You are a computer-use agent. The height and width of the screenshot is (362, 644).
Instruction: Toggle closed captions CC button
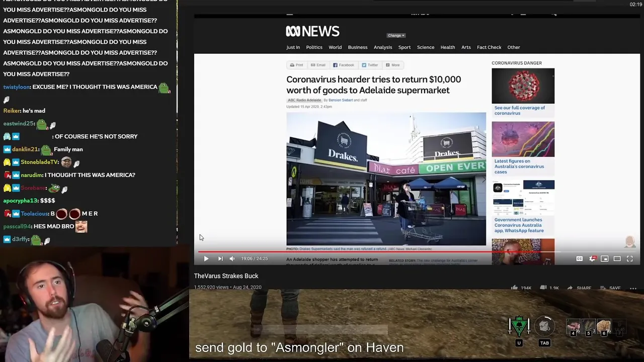pos(580,258)
